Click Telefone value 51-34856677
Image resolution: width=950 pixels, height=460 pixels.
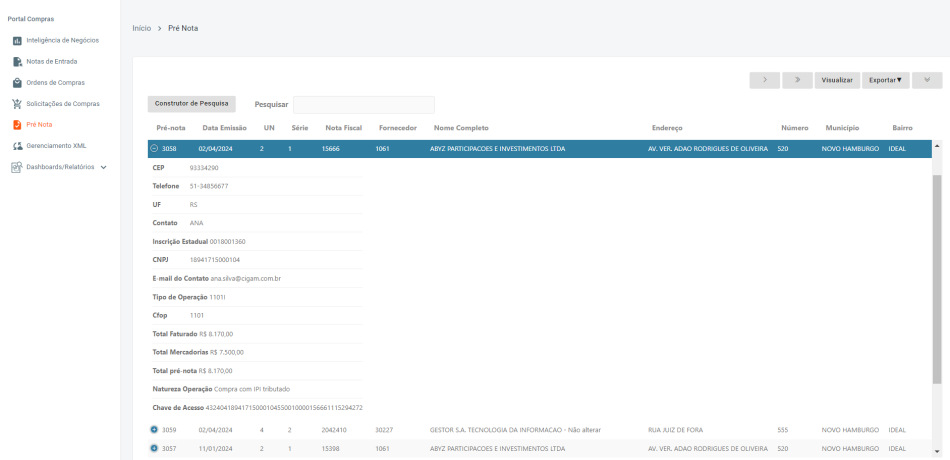point(209,186)
